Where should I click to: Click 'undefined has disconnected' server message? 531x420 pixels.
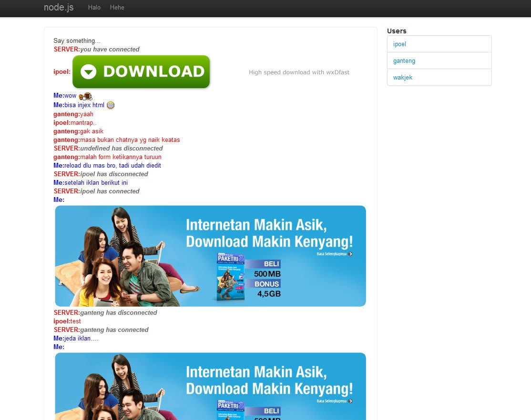pyautogui.click(x=121, y=149)
